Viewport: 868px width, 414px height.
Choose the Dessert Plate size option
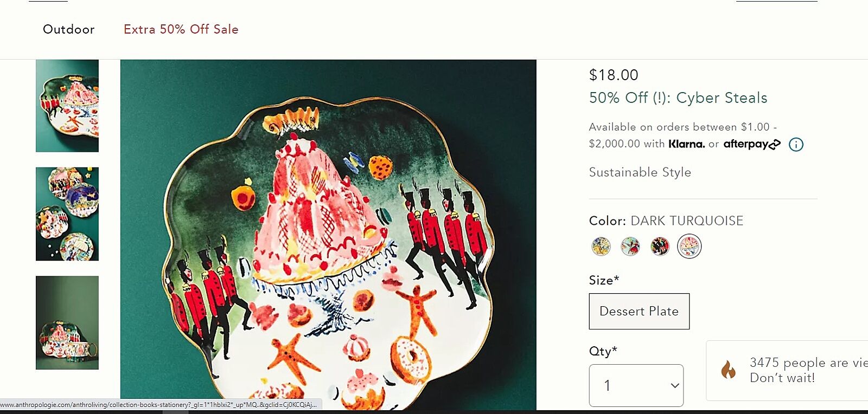coord(639,311)
